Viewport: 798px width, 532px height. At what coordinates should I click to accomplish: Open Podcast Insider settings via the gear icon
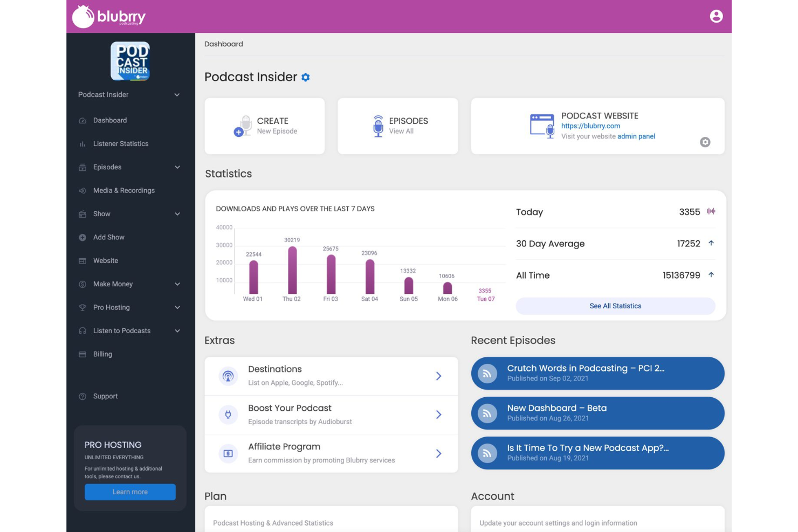(x=305, y=77)
